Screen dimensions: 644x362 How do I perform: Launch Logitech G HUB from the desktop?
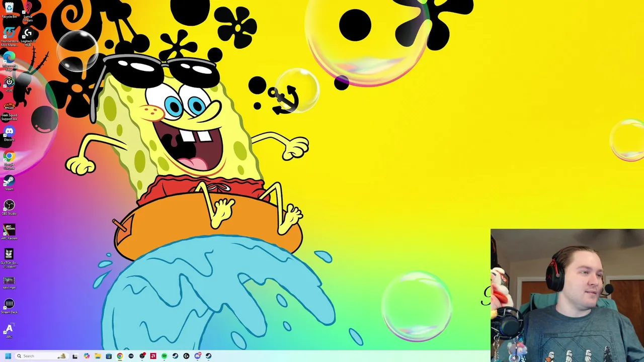28,37
